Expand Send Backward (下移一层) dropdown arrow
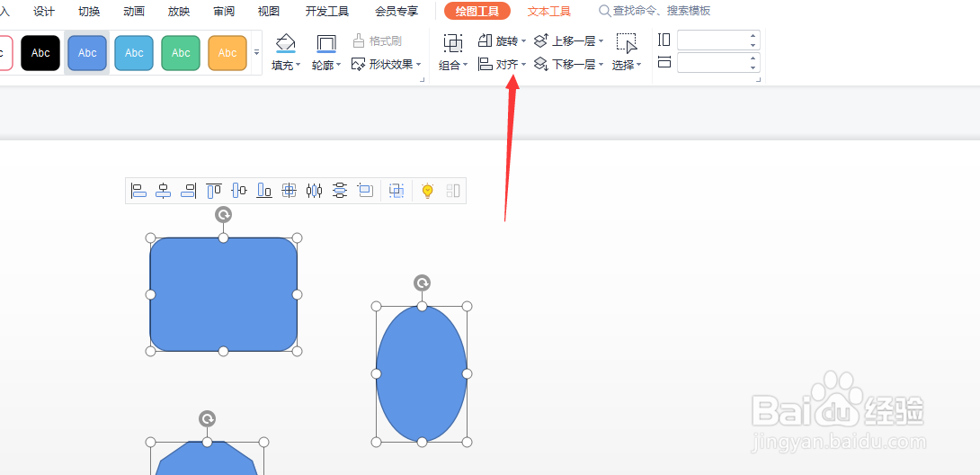The width and height of the screenshot is (980, 475). click(x=601, y=65)
